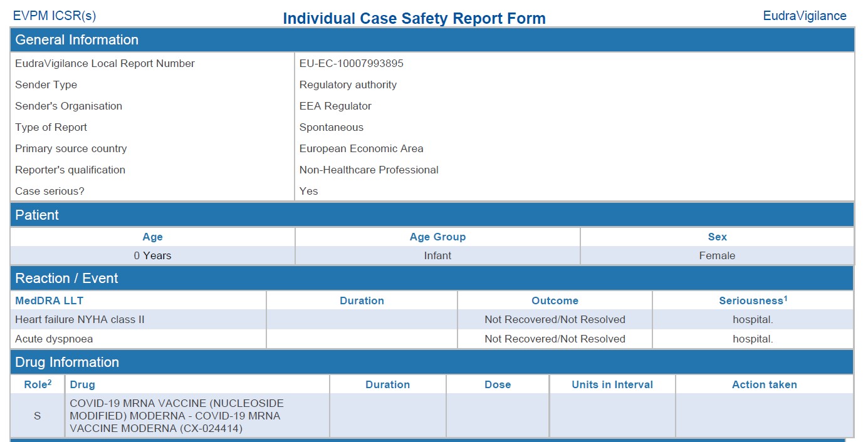Click the reaction 'Duration' column header
This screenshot has height=442, width=868.
[x=362, y=301]
